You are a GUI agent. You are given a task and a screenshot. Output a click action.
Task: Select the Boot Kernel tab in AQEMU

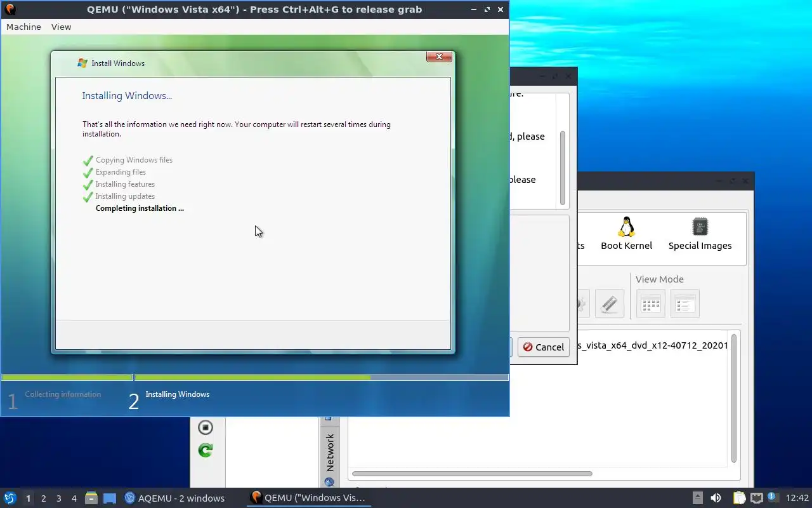(626, 234)
